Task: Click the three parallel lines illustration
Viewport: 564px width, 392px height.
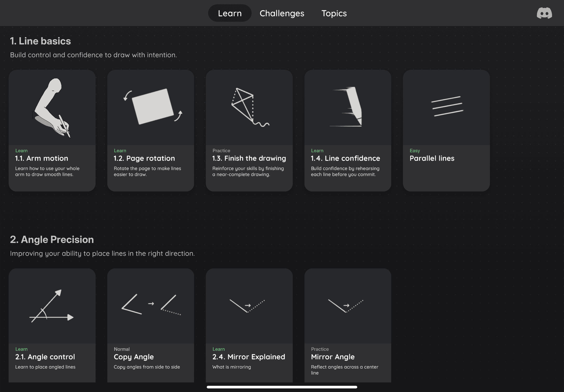Action: click(x=447, y=106)
